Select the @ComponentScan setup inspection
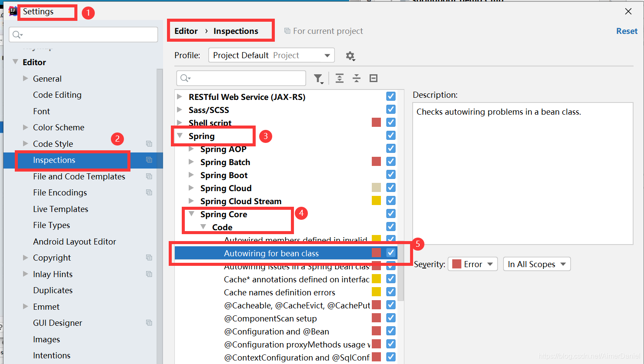 click(270, 318)
